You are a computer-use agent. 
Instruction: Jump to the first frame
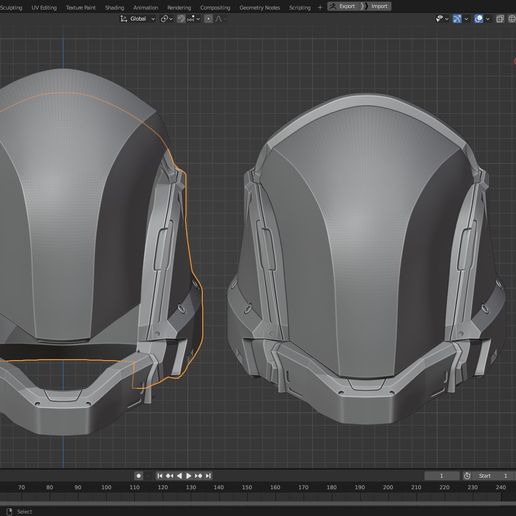[x=160, y=476]
